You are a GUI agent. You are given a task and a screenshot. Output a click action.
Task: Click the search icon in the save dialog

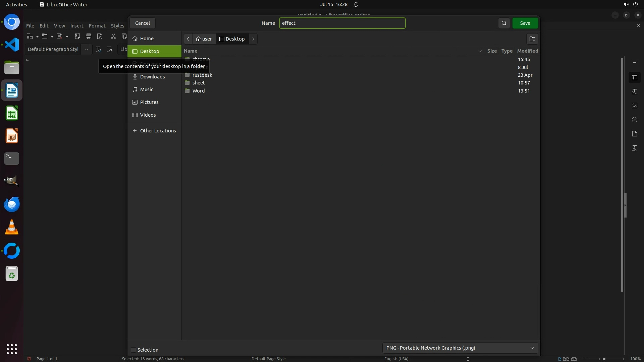click(504, 23)
